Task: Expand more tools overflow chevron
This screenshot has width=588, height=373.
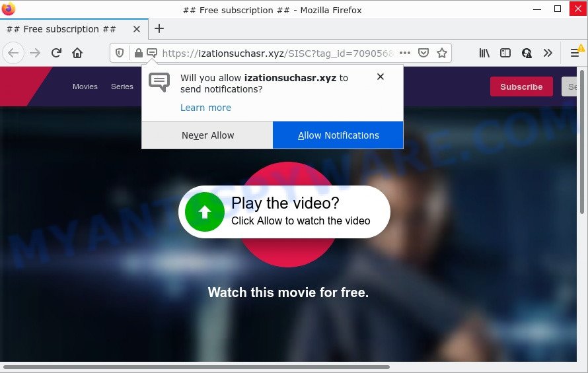Action: tap(548, 53)
